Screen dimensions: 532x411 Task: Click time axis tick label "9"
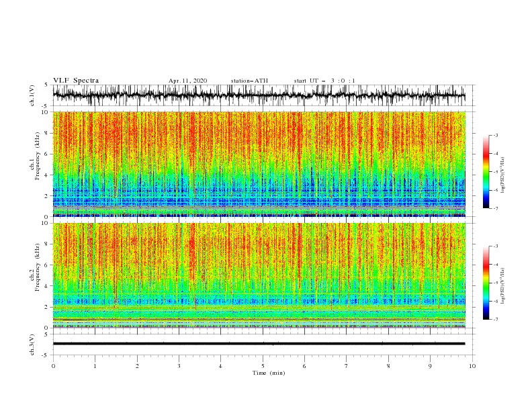pyautogui.click(x=430, y=366)
